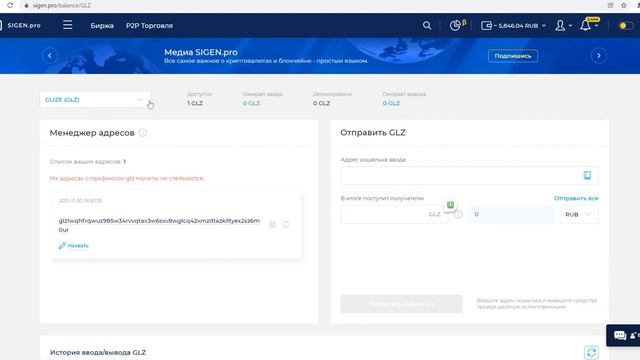The image size is (640, 360).
Task: Show QR code for the glz1 address
Action: (273, 224)
